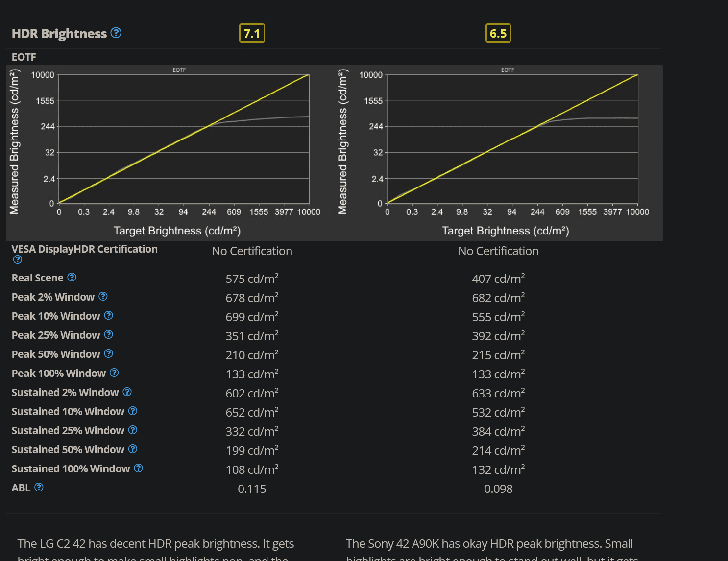Open Peak 25% Window help icon
Viewport: 728px width, 561px height.
[x=109, y=334]
